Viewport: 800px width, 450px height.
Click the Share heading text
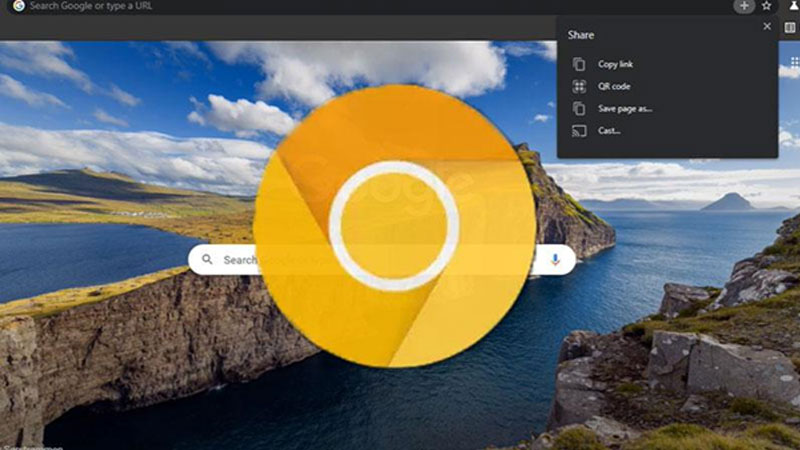581,35
